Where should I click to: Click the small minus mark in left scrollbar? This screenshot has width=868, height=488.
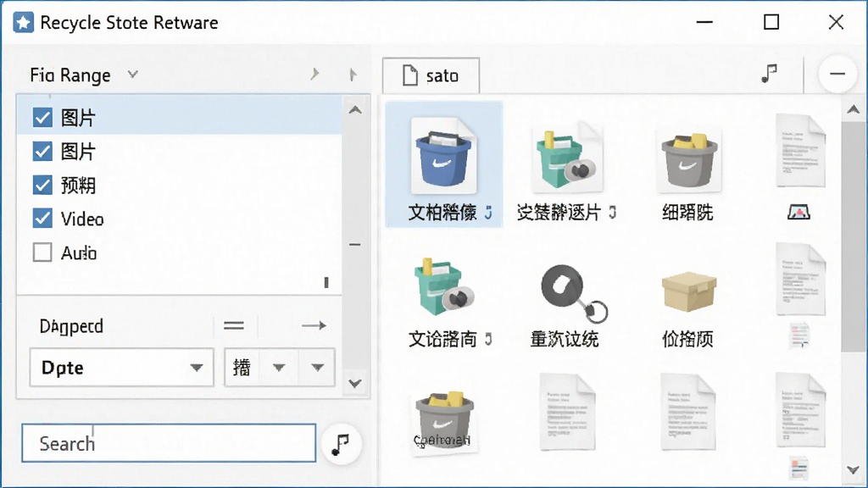(355, 244)
